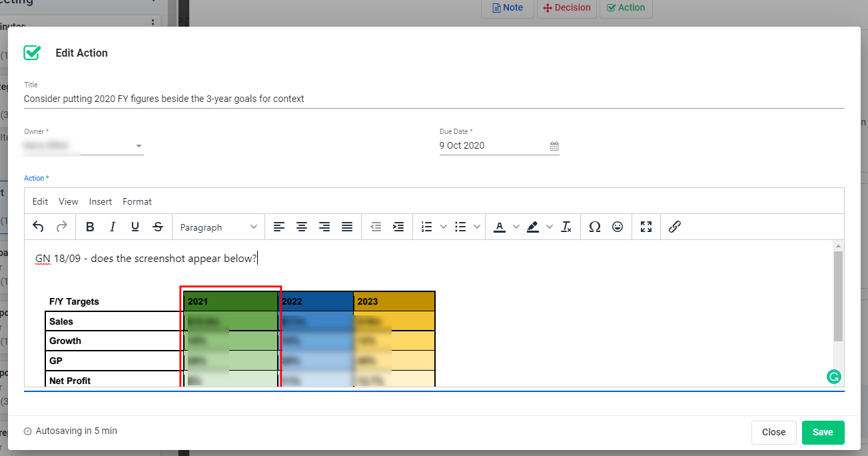Increase indent of the paragraph
Image resolution: width=868 pixels, height=456 pixels.
click(x=398, y=227)
